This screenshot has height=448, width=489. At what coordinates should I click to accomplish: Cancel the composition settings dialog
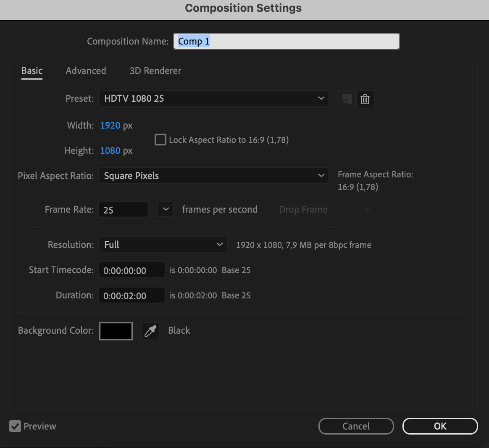[x=356, y=426]
